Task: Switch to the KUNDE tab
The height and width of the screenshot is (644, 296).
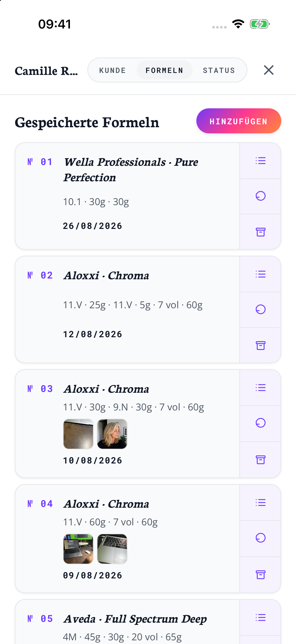Action: coord(112,70)
